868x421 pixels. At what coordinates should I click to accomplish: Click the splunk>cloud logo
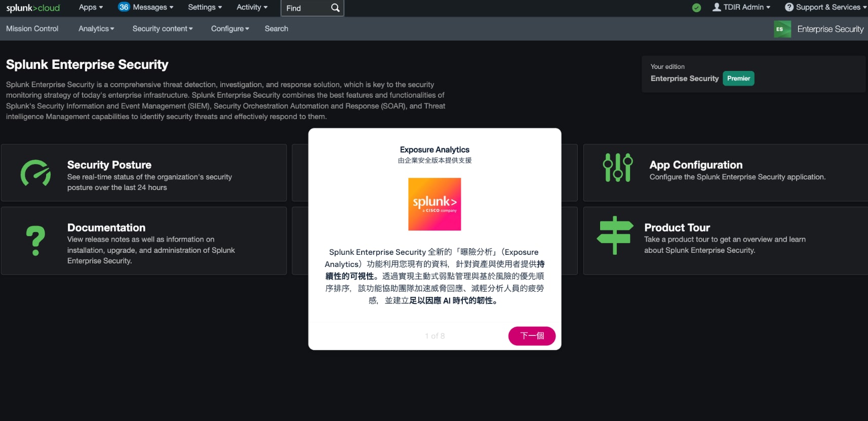[33, 8]
